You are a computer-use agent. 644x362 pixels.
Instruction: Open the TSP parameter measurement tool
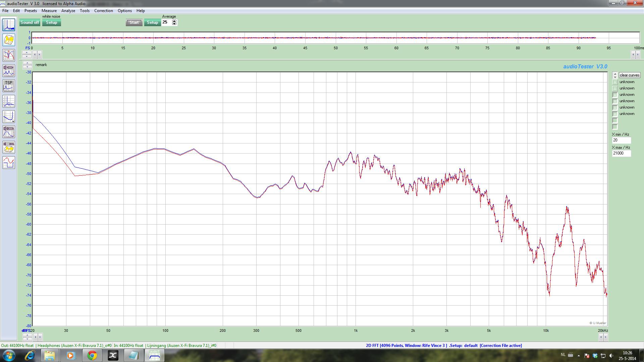click(9, 86)
